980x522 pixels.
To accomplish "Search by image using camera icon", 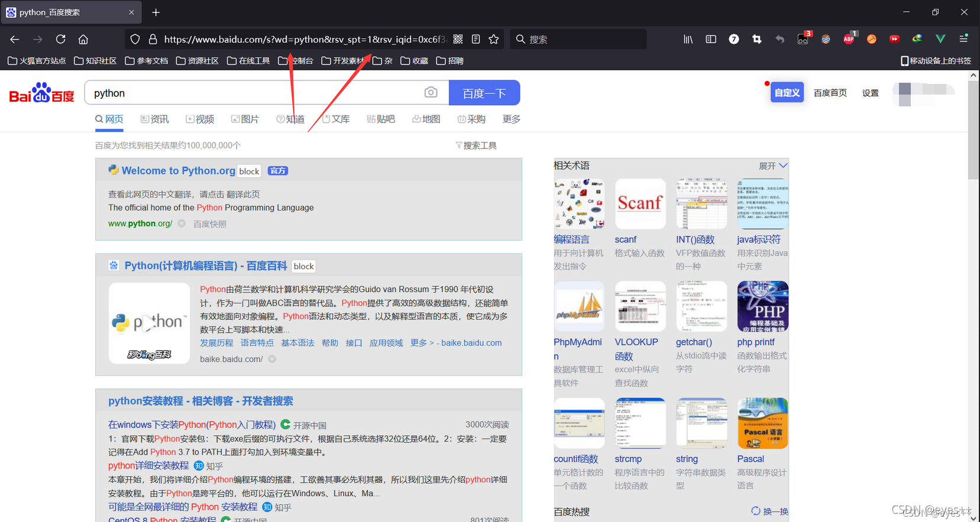I will pos(431,92).
